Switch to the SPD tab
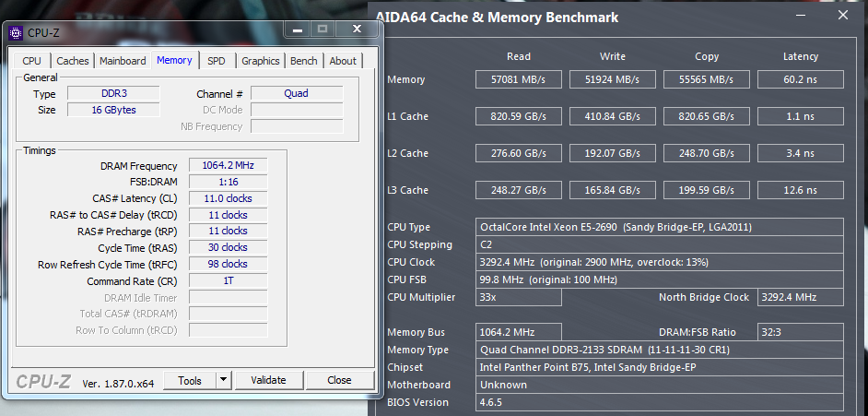This screenshot has width=868, height=416. (217, 61)
